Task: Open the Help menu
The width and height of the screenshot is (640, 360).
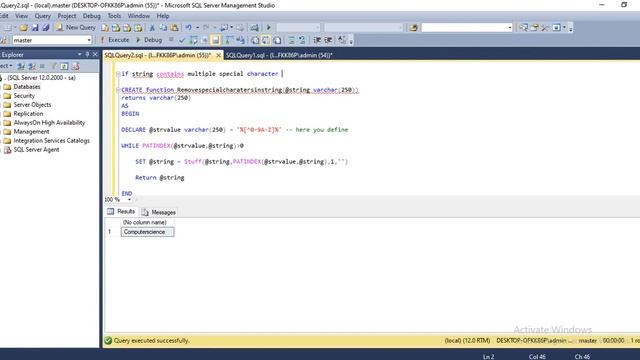Action: pyautogui.click(x=163, y=16)
